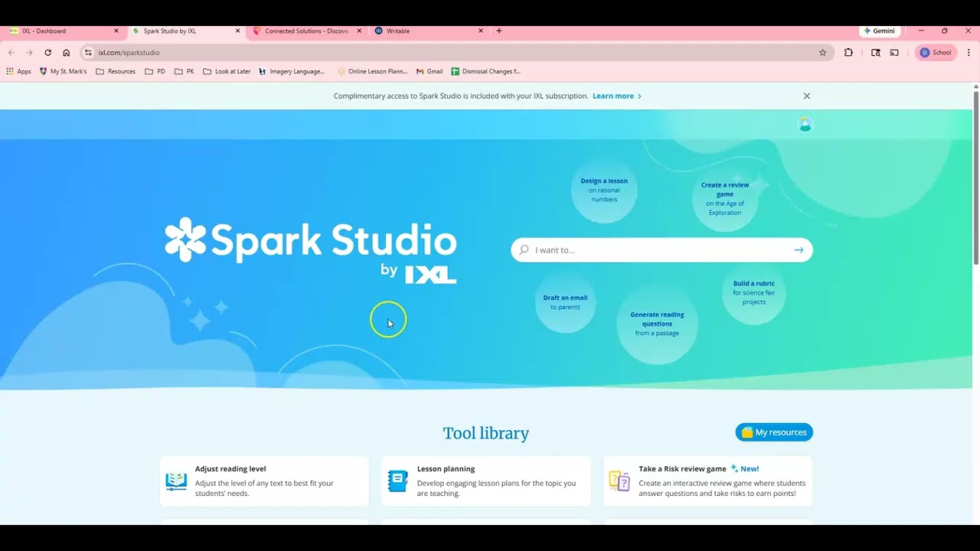Screen dimensions: 980x551
Task: Click the Tool library heading
Action: tap(486, 433)
